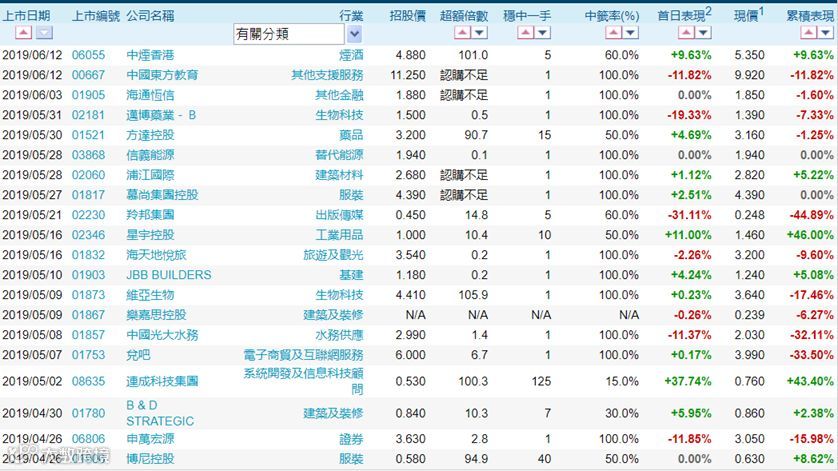Open 邁博藥業 - B company link
This screenshot has height=471, width=838.
click(x=161, y=115)
